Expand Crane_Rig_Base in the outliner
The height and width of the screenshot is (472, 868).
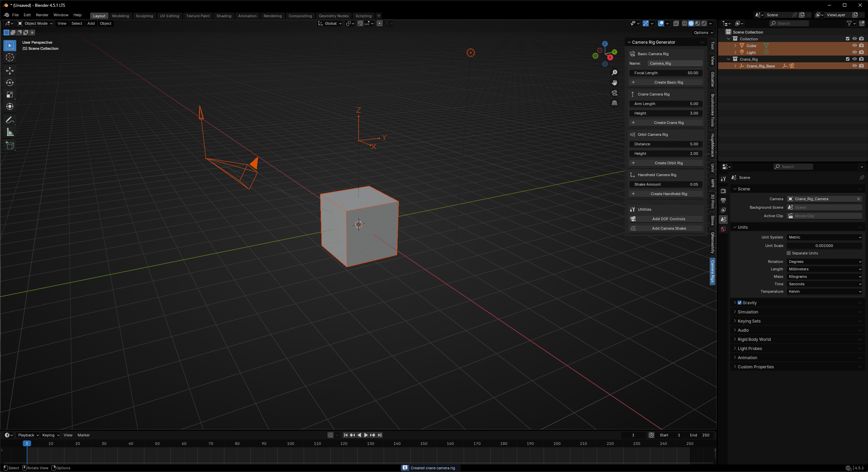[x=735, y=66]
